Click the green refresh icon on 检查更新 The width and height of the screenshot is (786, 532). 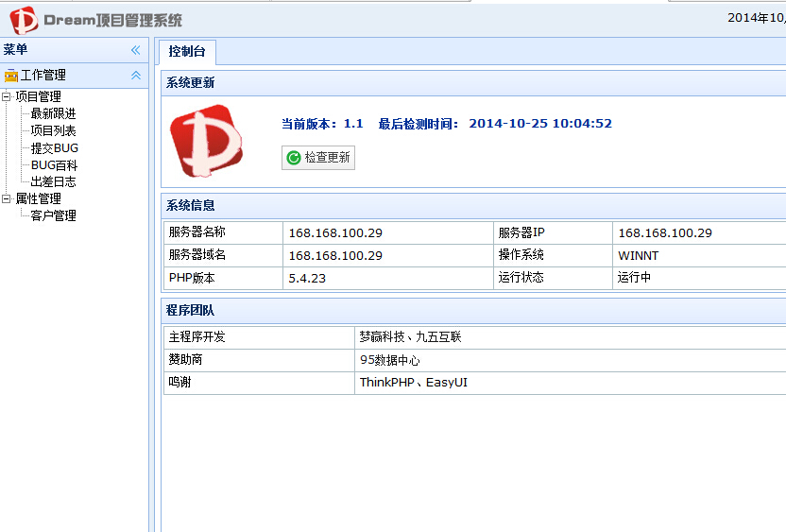(x=294, y=158)
